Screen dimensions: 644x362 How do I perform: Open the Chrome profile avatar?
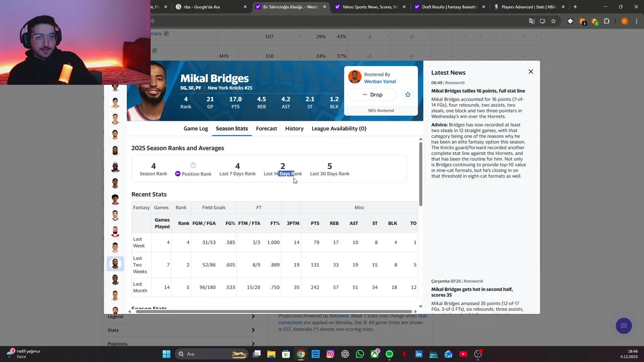pyautogui.click(x=624, y=21)
